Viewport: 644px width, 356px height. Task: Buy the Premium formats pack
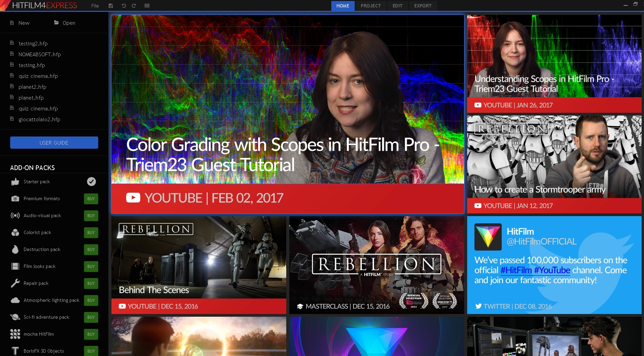pyautogui.click(x=91, y=199)
